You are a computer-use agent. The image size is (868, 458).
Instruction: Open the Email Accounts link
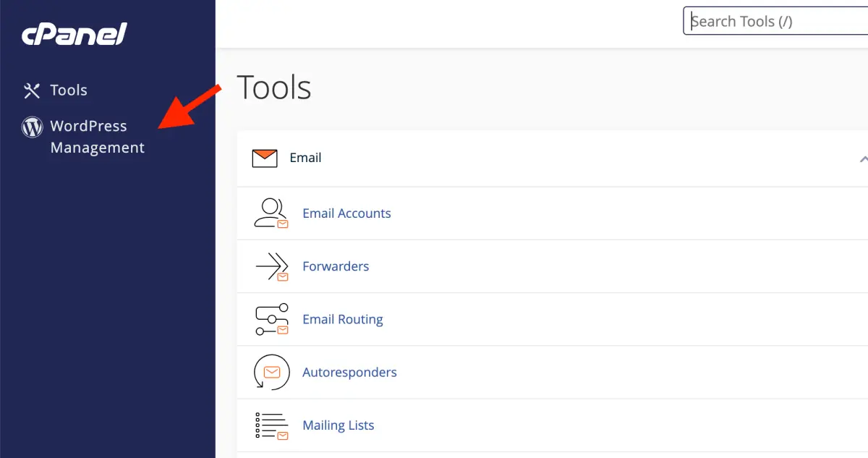tap(346, 213)
